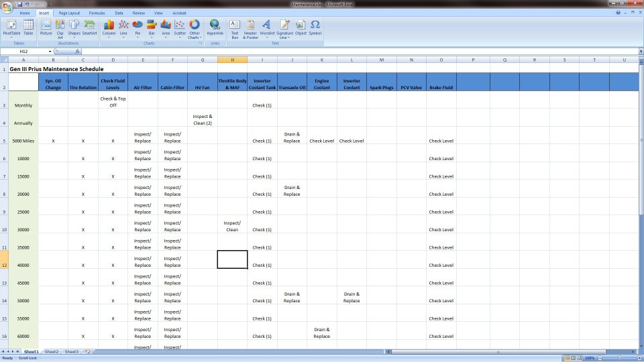This screenshot has height=362, width=644.
Task: Select the 'Inspect/ Clean' cell in column H
Action: click(233, 225)
